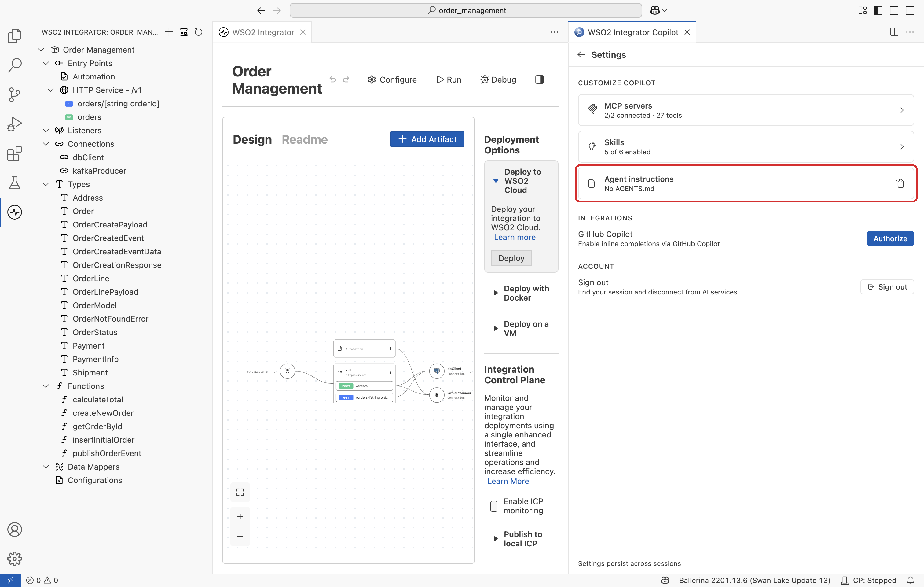
Task: Fit diagram to screen icon
Action: [240, 492]
